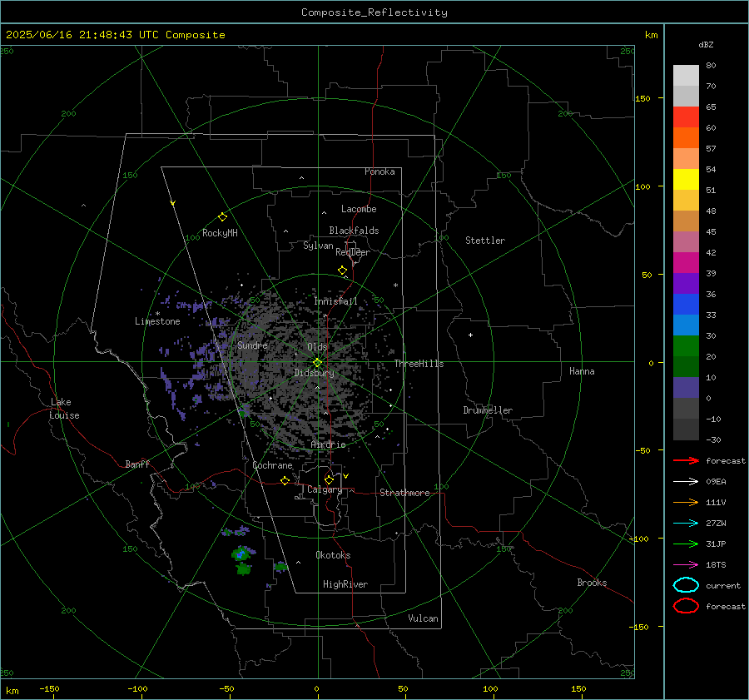Click the bright green 20-30 dBZ swatch
Viewport: 749px width, 700px height.
[x=686, y=346]
